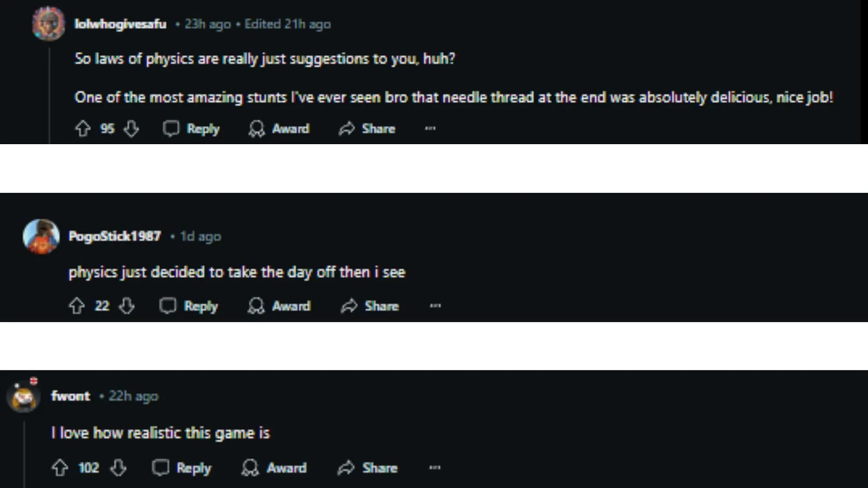Toggle upvote on PogoStick1987's comment
Viewport: 868px width, 488px height.
(x=76, y=305)
